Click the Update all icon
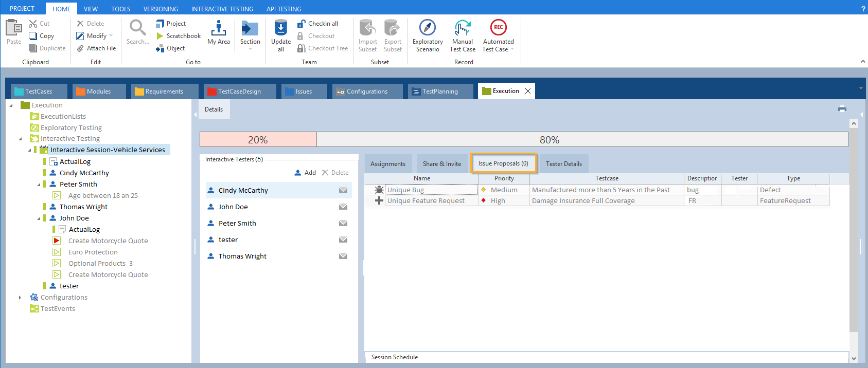This screenshot has height=368, width=868. click(281, 28)
